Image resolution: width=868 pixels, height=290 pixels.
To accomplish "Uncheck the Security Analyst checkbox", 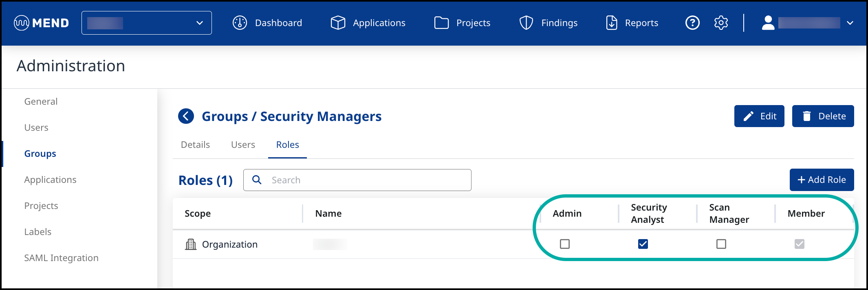I will tap(643, 244).
